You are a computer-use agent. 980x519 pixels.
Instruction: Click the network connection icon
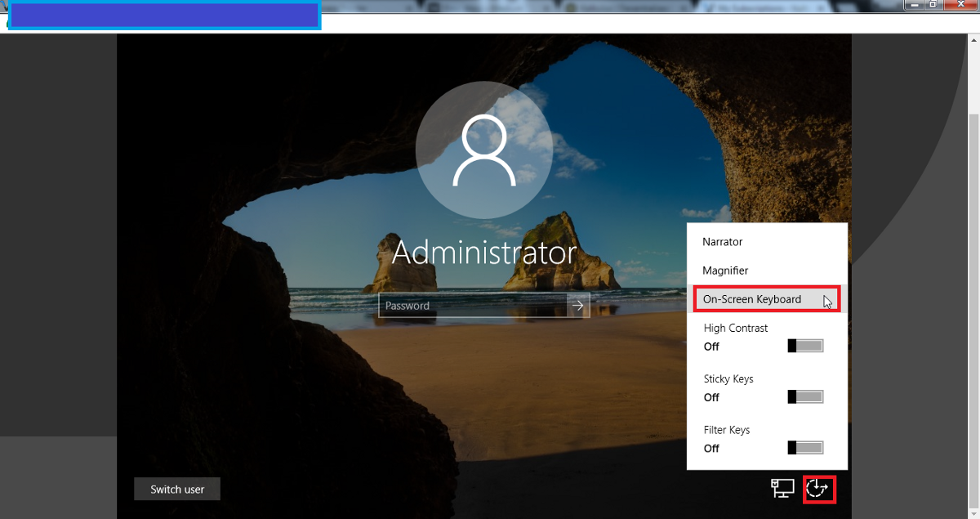coord(782,488)
